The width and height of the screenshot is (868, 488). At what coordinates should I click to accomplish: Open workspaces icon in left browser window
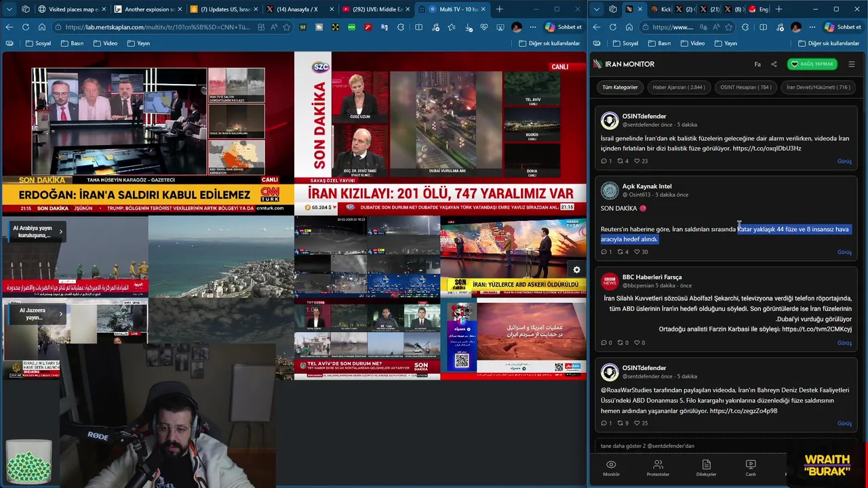pyautogui.click(x=25, y=9)
